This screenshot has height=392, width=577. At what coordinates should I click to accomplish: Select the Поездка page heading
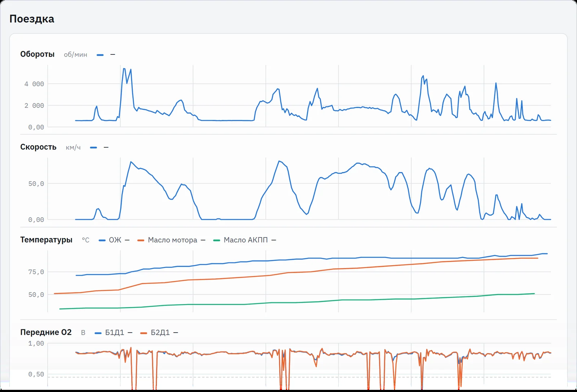(32, 19)
